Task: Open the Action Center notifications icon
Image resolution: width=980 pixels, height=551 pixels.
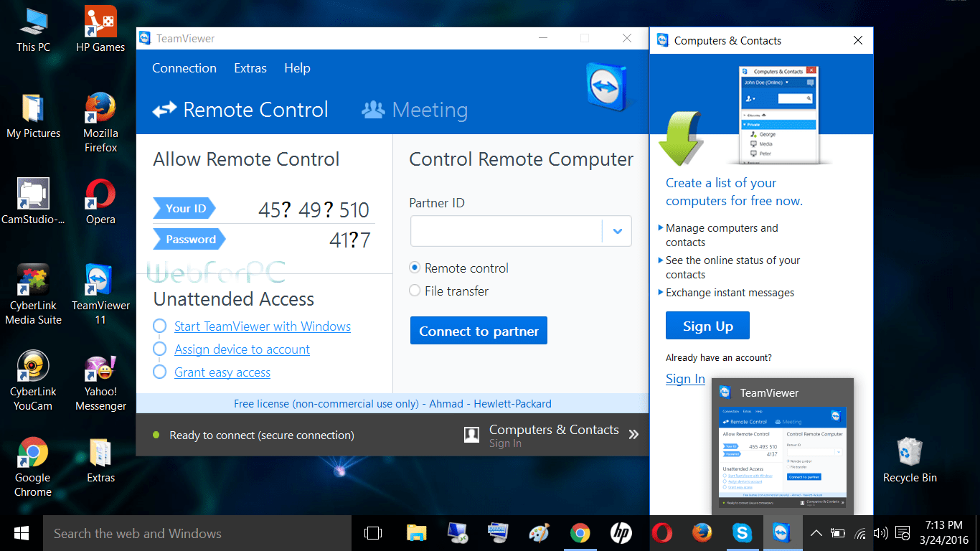Action: [x=901, y=533]
